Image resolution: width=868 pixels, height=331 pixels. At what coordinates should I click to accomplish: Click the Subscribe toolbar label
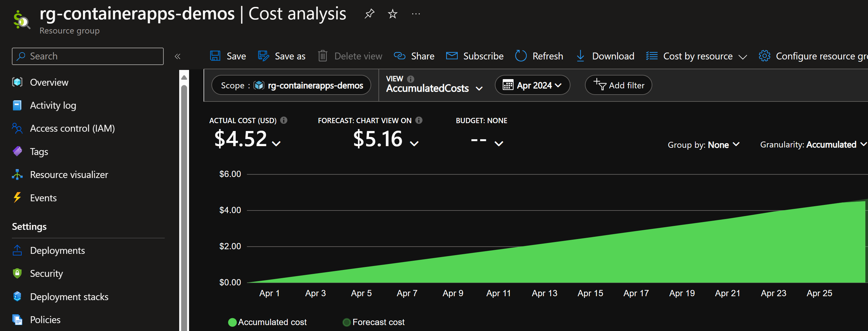tap(483, 56)
